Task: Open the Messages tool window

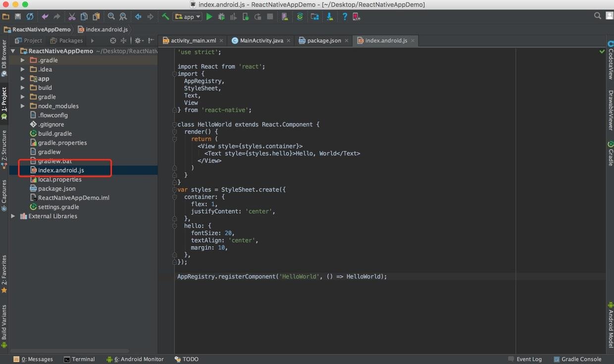Action: [x=33, y=359]
